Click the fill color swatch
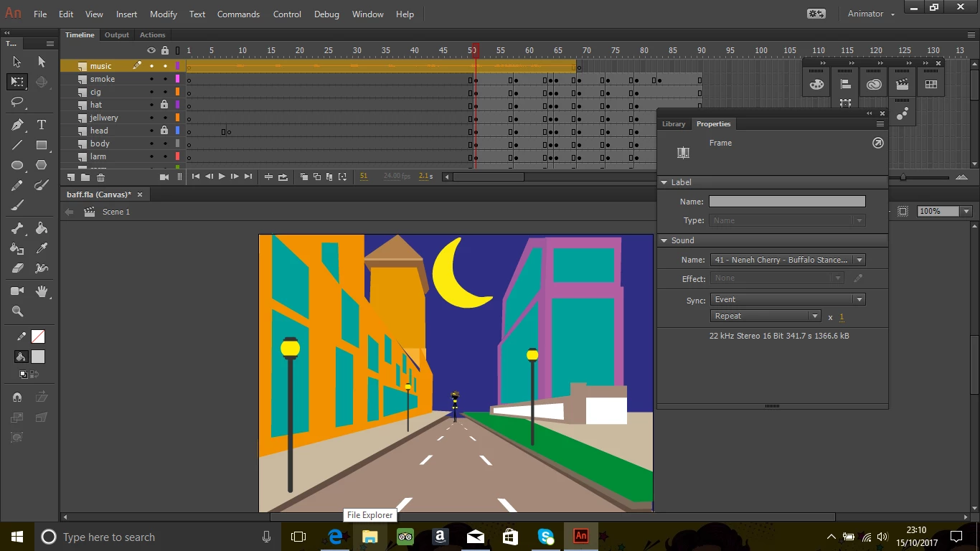The height and width of the screenshot is (551, 980). click(x=38, y=357)
